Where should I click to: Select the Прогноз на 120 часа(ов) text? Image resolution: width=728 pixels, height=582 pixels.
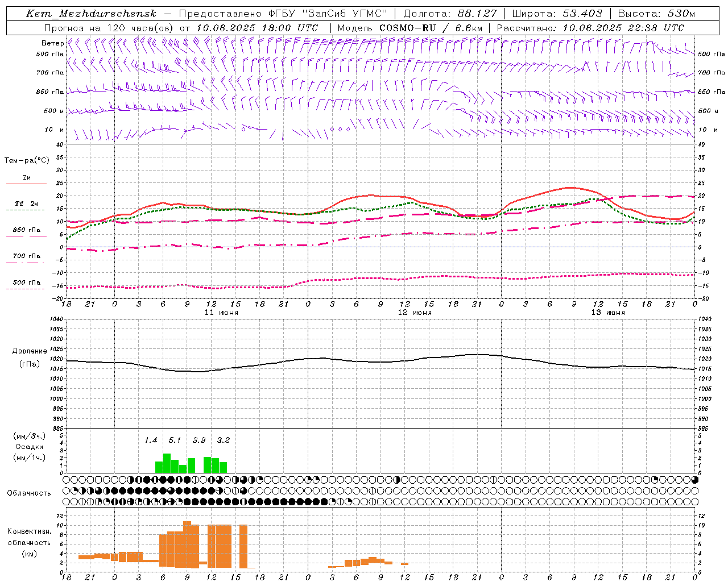click(109, 28)
